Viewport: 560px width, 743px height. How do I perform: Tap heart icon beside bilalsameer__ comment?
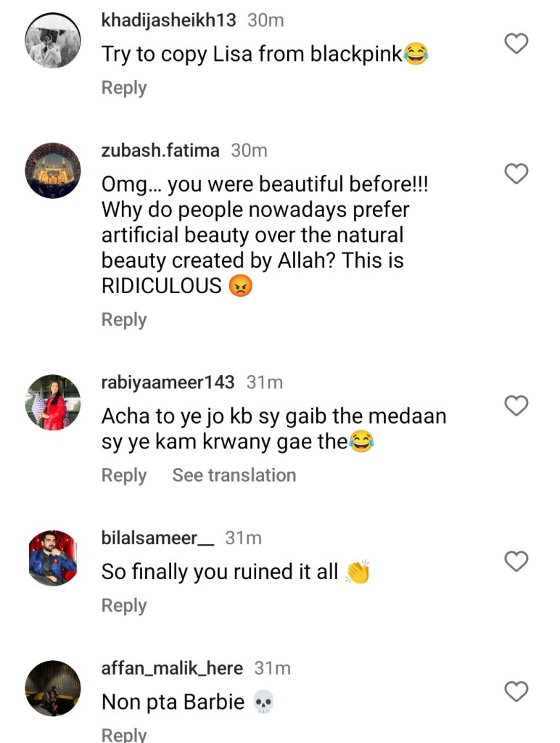coord(516,562)
